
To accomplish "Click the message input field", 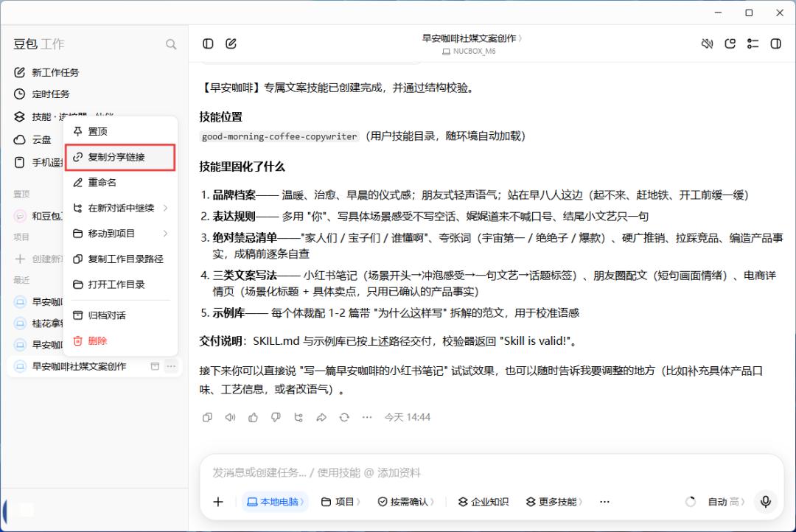I will (492, 472).
